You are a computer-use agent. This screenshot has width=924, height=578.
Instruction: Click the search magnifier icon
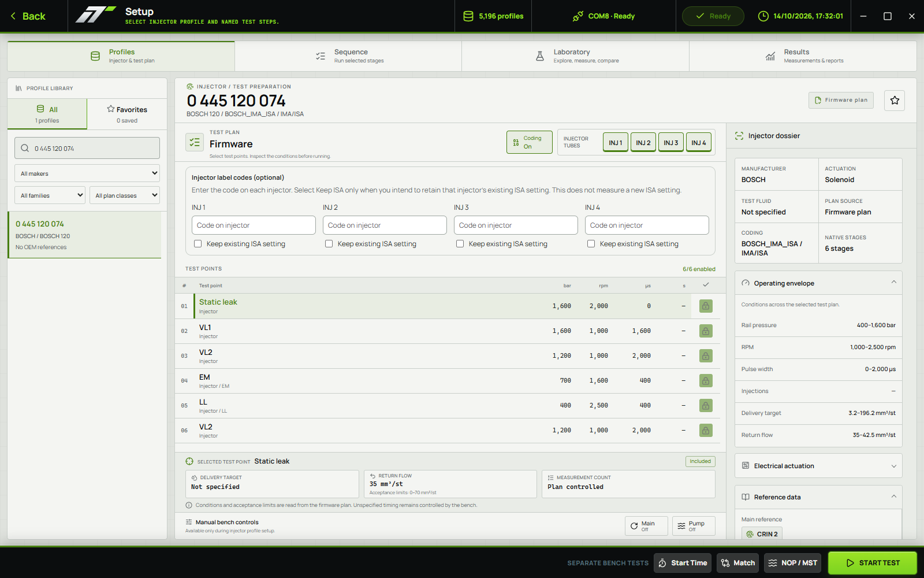25,148
